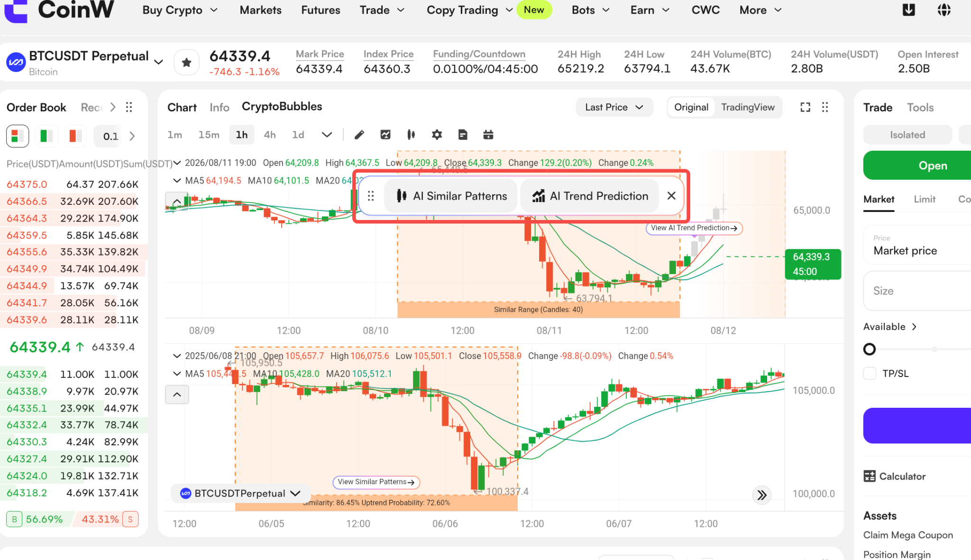Open the chart panel grip menu
Screen dimensions: 971x560
click(825, 107)
